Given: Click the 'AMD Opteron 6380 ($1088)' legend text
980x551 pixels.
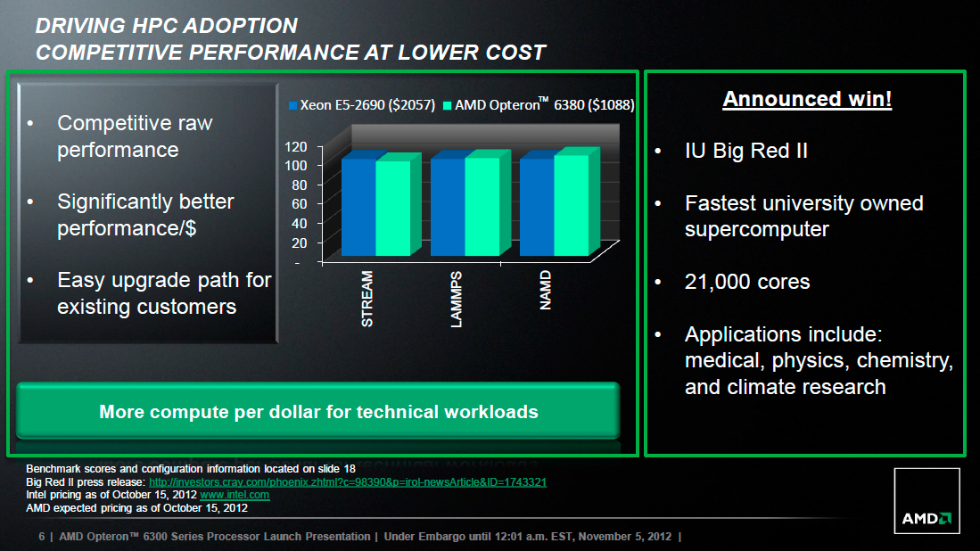Looking at the screenshot, I should coord(544,104).
